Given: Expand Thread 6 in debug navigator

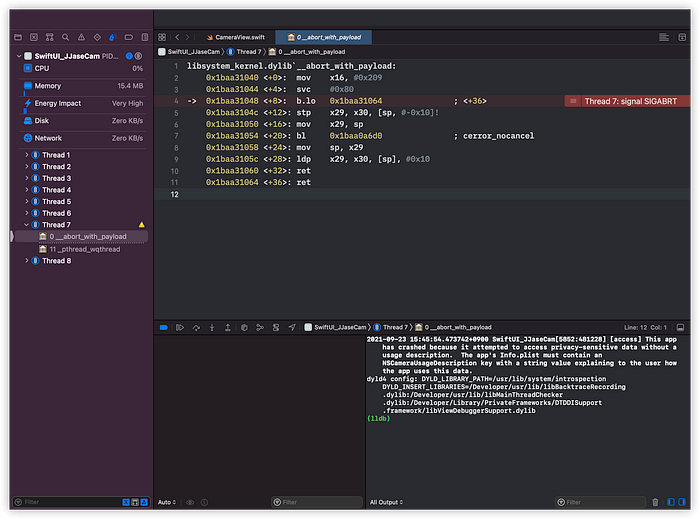Looking at the screenshot, I should (x=26, y=213).
